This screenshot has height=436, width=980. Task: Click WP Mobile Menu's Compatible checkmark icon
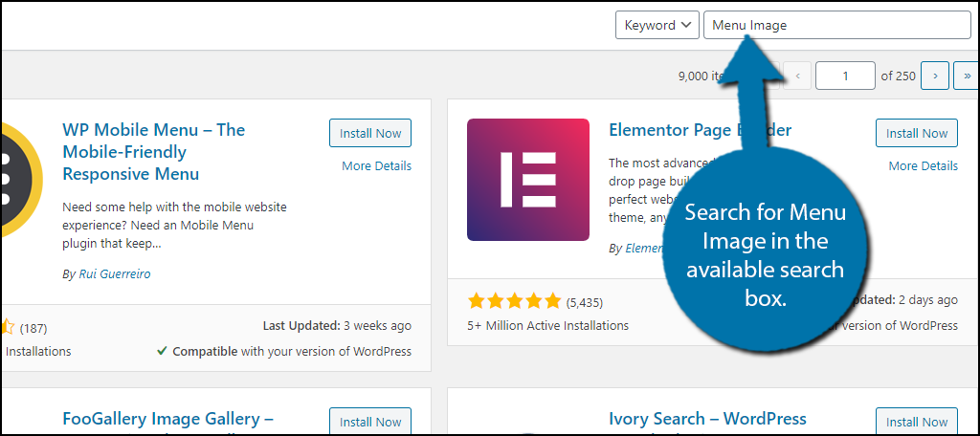click(x=161, y=352)
